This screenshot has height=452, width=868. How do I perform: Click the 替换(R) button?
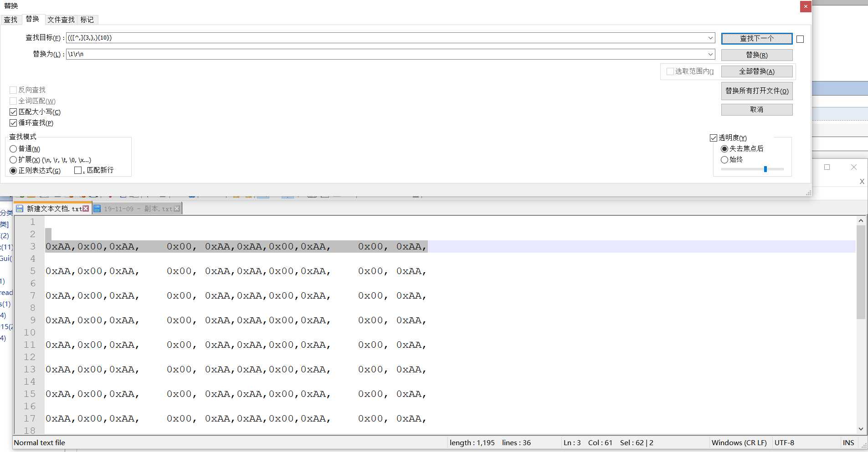coord(757,55)
